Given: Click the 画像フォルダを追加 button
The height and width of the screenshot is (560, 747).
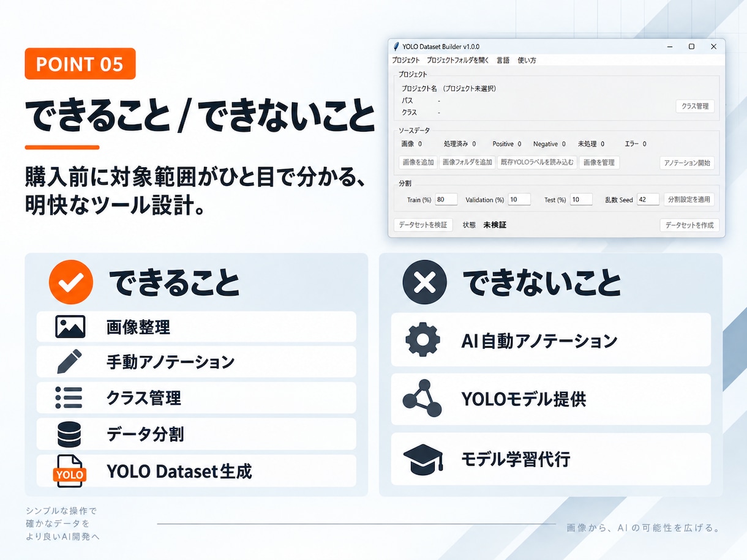Looking at the screenshot, I should point(467,162).
